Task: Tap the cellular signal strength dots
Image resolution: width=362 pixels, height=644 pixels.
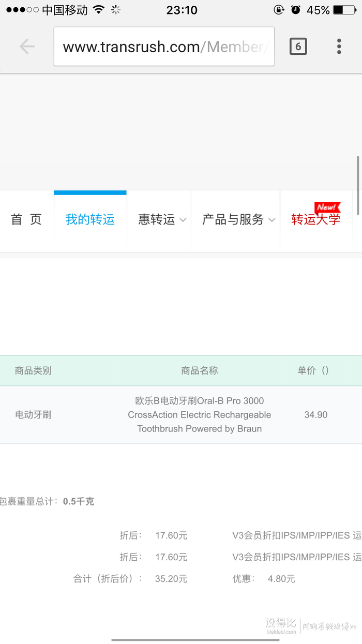Action: tap(22, 10)
